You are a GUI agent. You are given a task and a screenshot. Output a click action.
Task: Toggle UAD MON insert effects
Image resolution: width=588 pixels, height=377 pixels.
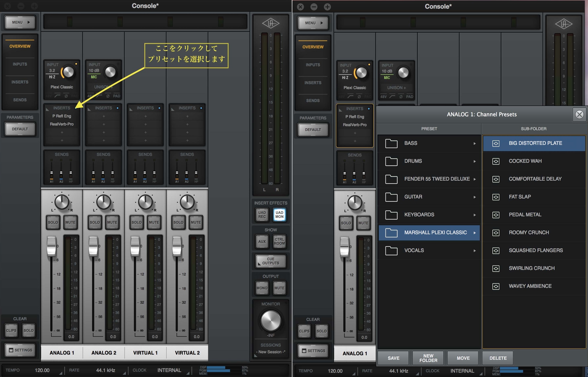point(279,215)
